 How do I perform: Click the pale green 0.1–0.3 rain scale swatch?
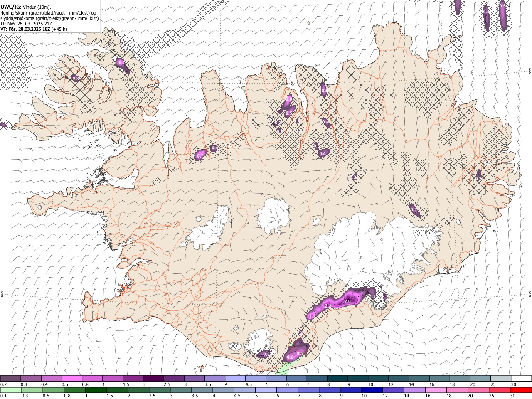pyautogui.click(x=11, y=390)
